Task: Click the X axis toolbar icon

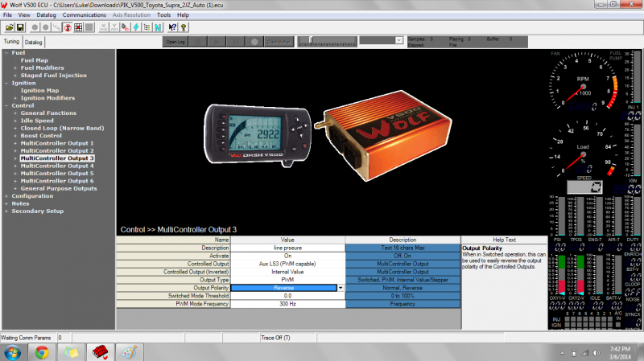Action: click(x=104, y=27)
